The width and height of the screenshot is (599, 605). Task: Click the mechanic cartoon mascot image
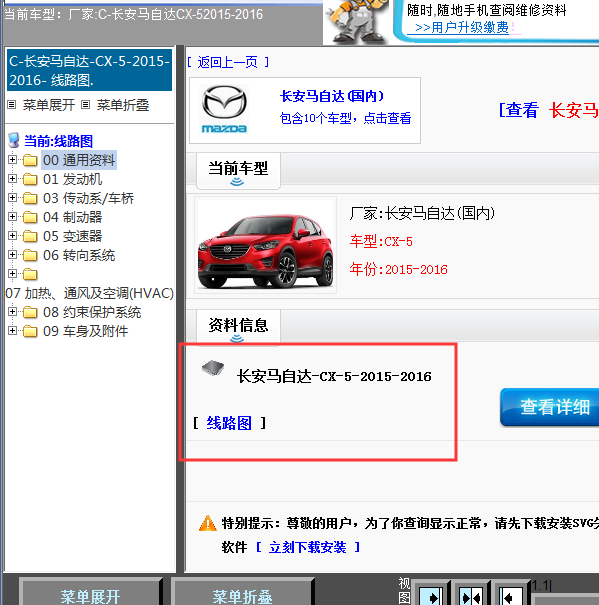point(357,21)
